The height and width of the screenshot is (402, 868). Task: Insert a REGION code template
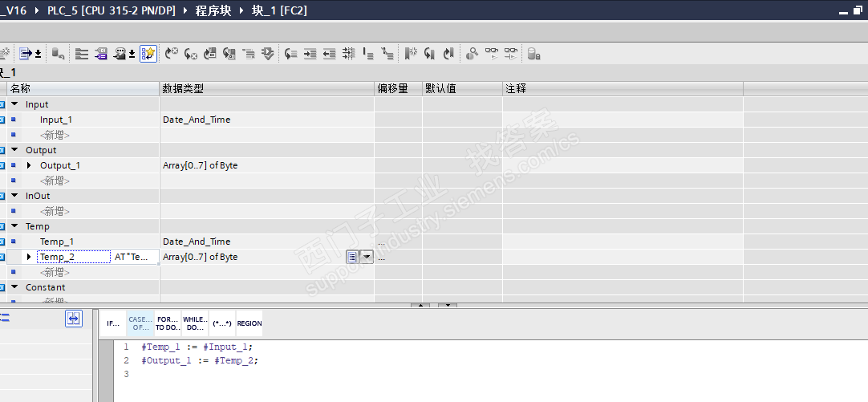pyautogui.click(x=249, y=323)
